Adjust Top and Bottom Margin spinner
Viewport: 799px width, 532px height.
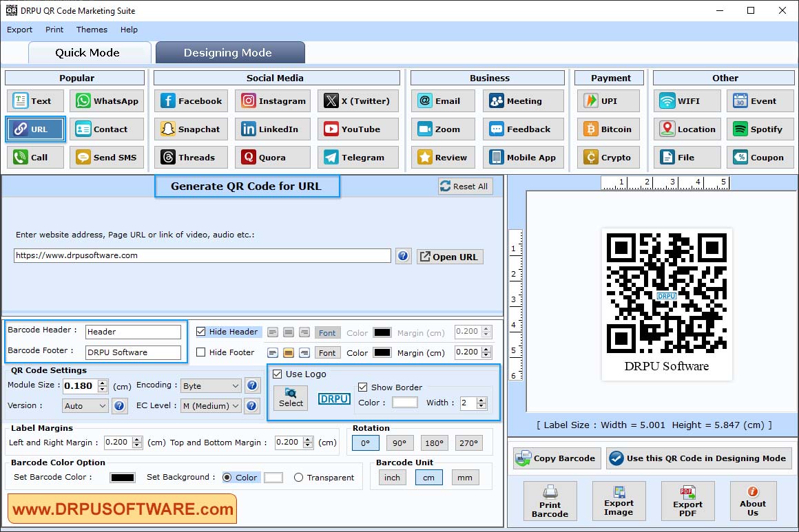307,443
